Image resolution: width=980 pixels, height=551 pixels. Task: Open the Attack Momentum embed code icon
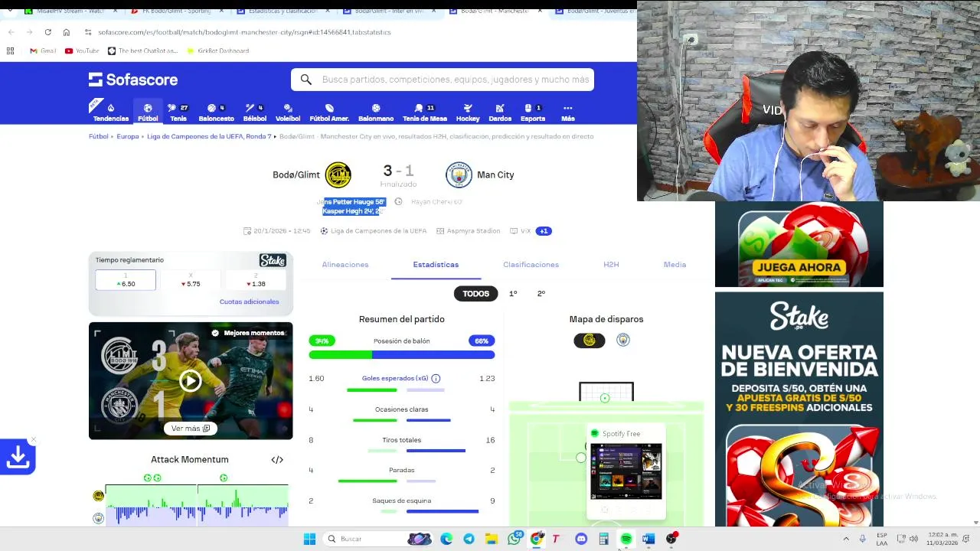coord(277,460)
